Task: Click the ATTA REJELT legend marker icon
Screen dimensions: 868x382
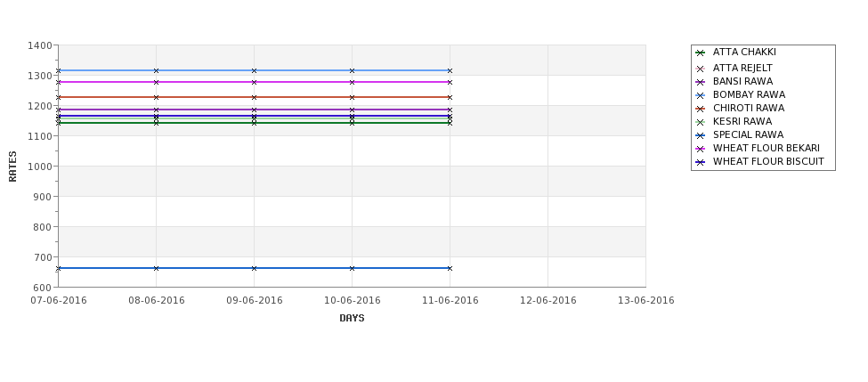Action: click(x=700, y=69)
